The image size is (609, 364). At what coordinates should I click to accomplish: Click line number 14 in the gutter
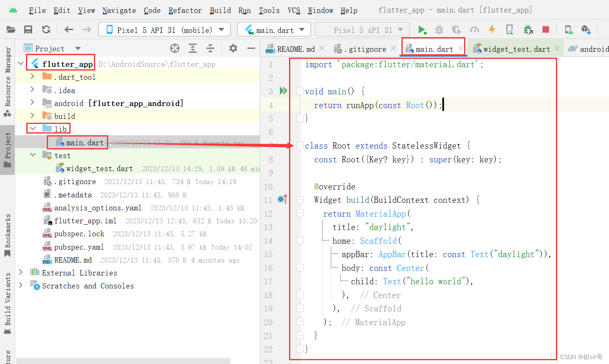coord(268,241)
